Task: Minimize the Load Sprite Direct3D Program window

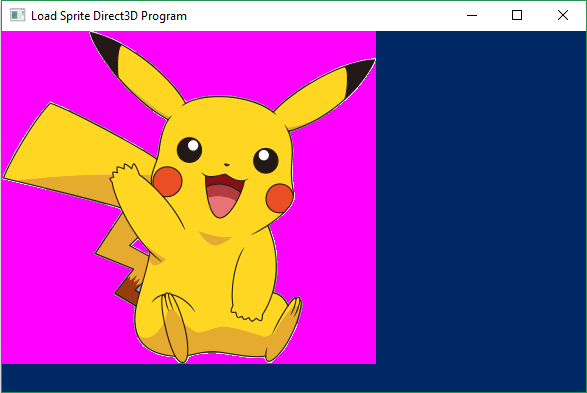Action: (472, 15)
